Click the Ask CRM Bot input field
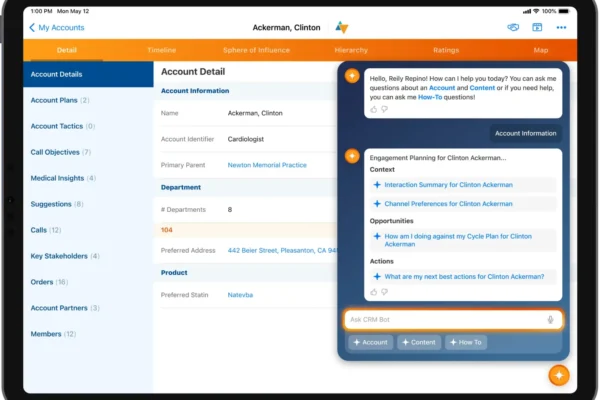The height and width of the screenshot is (400, 600). pos(453,320)
